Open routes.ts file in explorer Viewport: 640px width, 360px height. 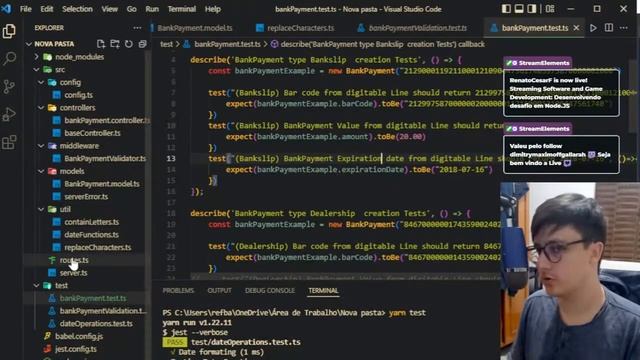[74, 260]
